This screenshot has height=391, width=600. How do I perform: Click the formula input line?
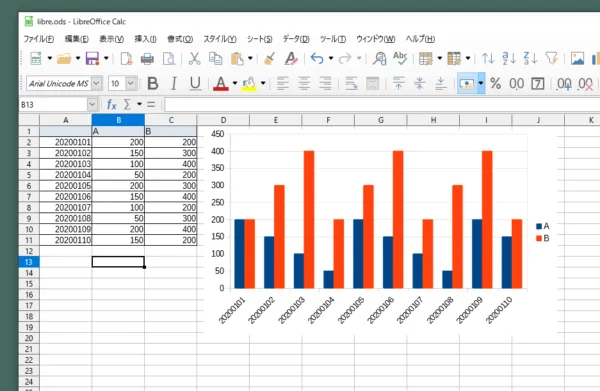click(x=382, y=104)
